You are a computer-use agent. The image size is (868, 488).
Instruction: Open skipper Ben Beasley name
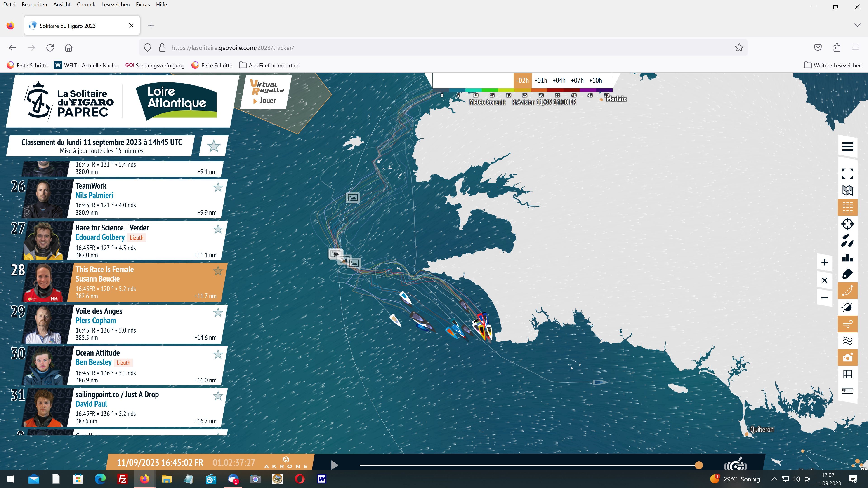click(94, 362)
